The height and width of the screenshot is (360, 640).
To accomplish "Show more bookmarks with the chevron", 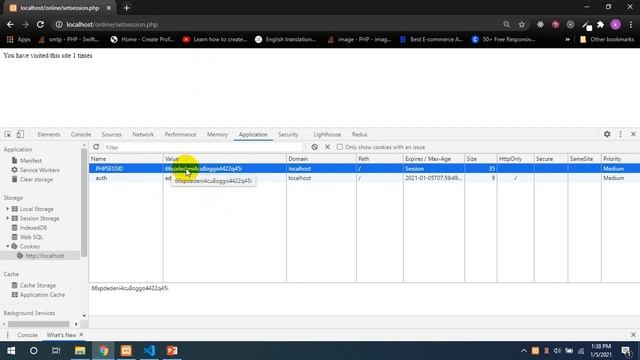I will pos(567,40).
